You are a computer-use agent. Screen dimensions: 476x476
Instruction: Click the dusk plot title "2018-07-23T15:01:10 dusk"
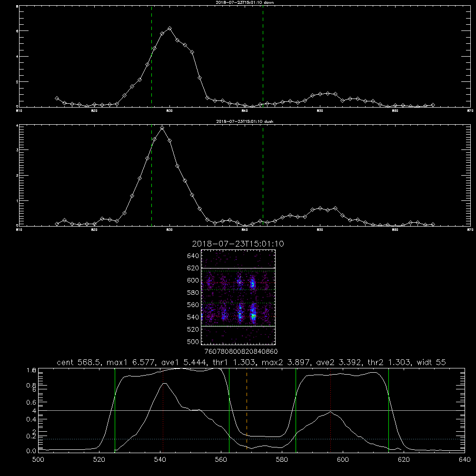[245, 121]
